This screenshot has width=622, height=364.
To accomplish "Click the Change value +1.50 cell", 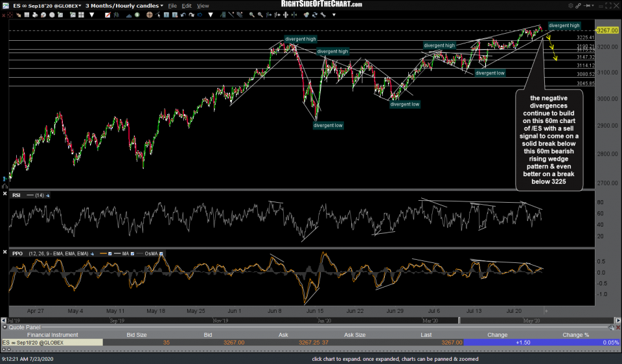I will click(x=523, y=343).
